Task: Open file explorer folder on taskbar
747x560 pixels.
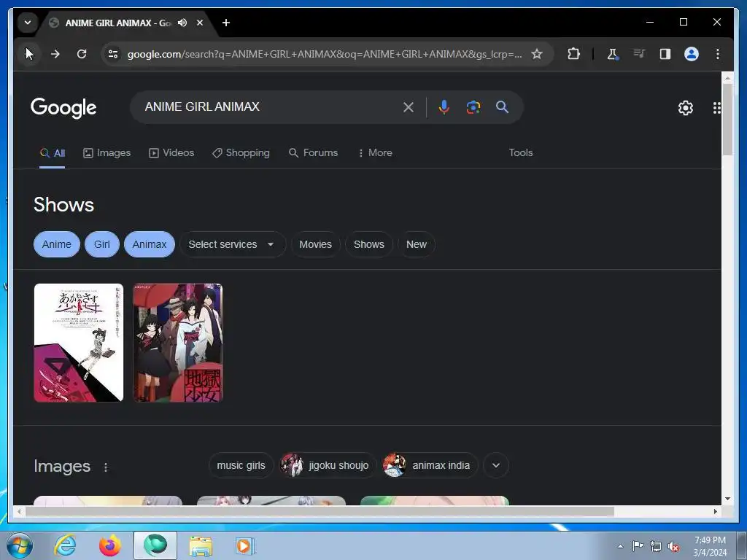Action: point(201,546)
